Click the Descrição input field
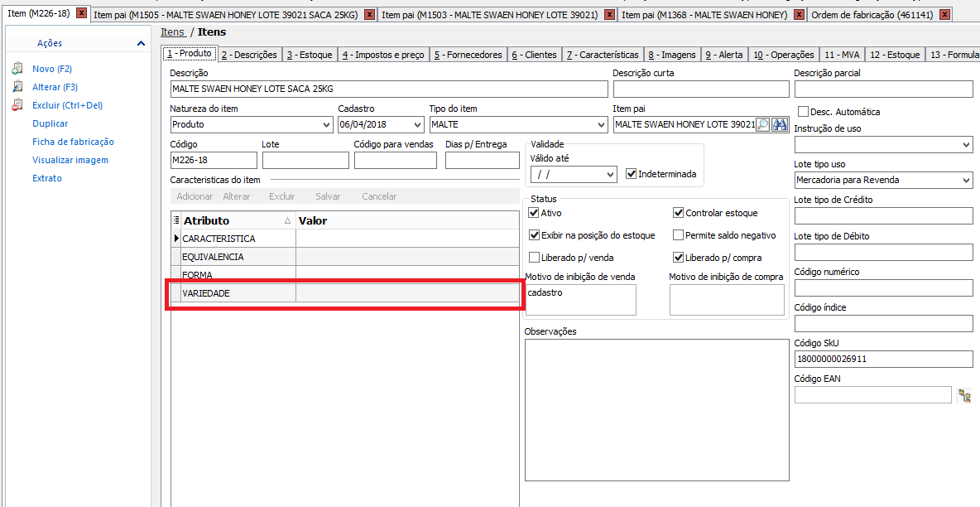Screen dimensions: 980x507 click(x=389, y=89)
